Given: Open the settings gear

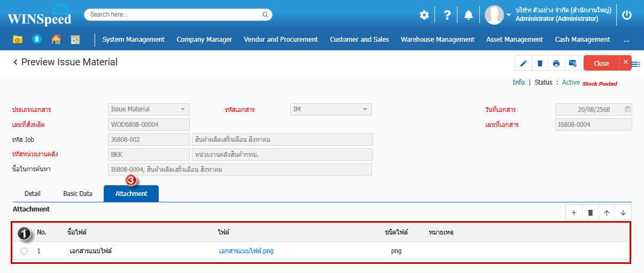Looking at the screenshot, I should (424, 15).
